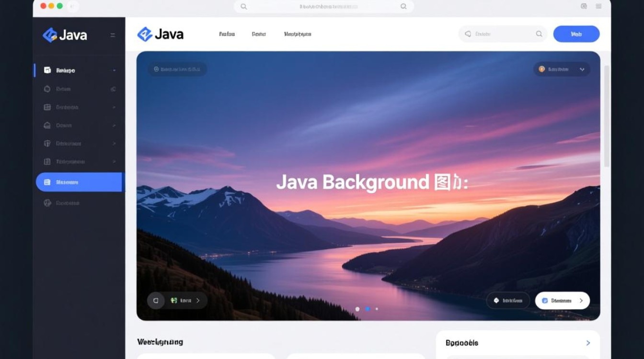Viewport: 644px width, 359px height.
Task: Click the blue Web button in the top right
Action: (576, 34)
